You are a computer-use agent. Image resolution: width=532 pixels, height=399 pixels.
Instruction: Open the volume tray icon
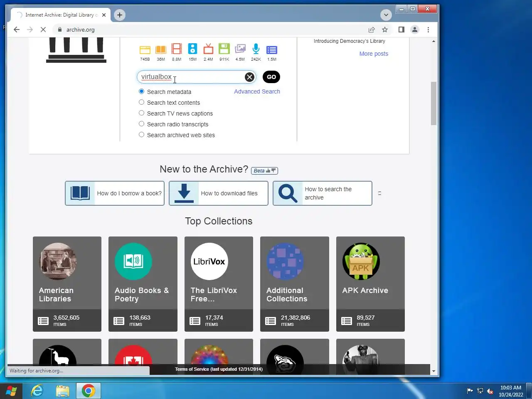(490, 391)
